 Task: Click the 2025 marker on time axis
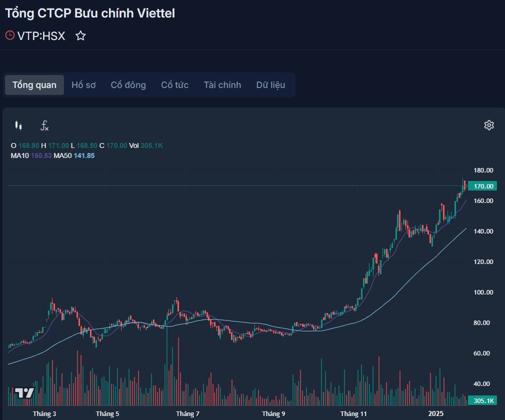coord(436,413)
